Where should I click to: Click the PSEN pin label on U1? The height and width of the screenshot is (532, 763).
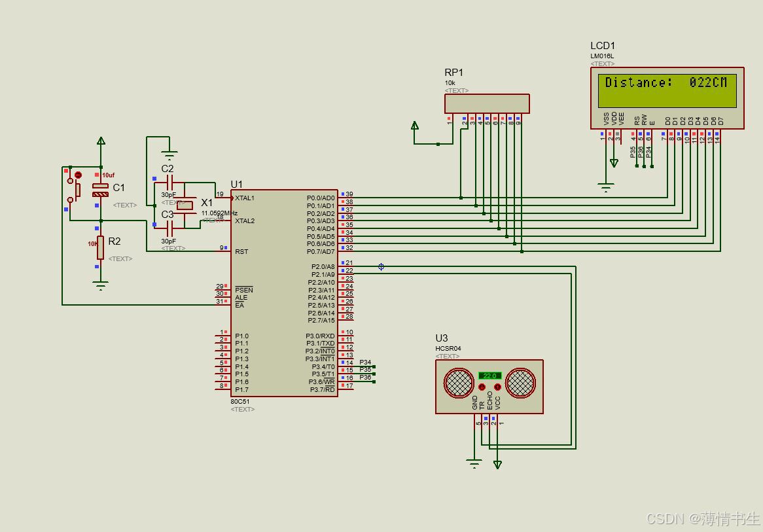(244, 290)
